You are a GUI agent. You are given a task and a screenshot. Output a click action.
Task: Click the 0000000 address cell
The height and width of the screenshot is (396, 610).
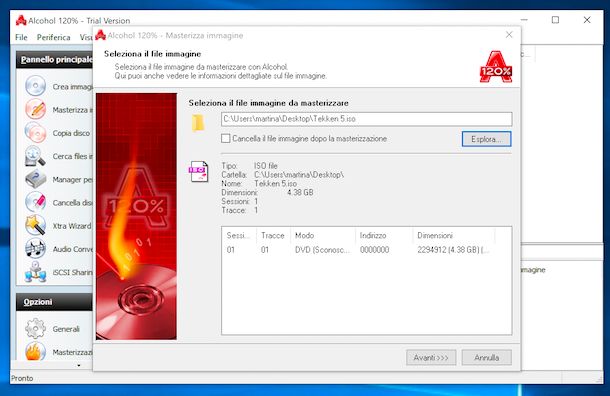[x=374, y=250]
